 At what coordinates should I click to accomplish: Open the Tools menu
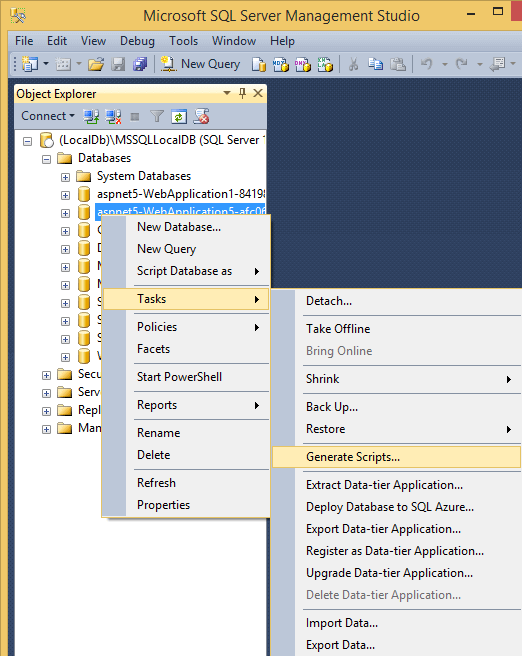click(183, 41)
